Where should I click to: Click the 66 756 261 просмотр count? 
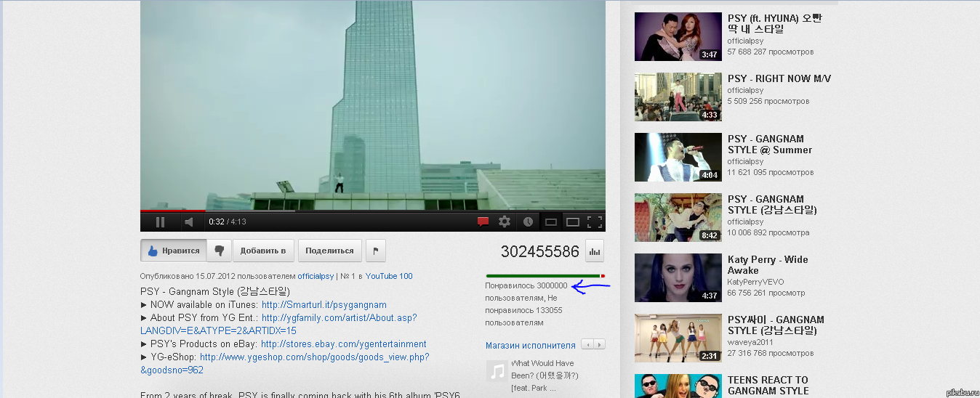[766, 293]
